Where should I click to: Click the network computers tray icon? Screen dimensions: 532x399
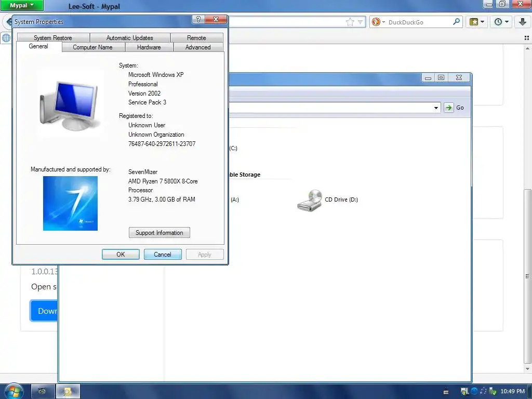(464, 392)
